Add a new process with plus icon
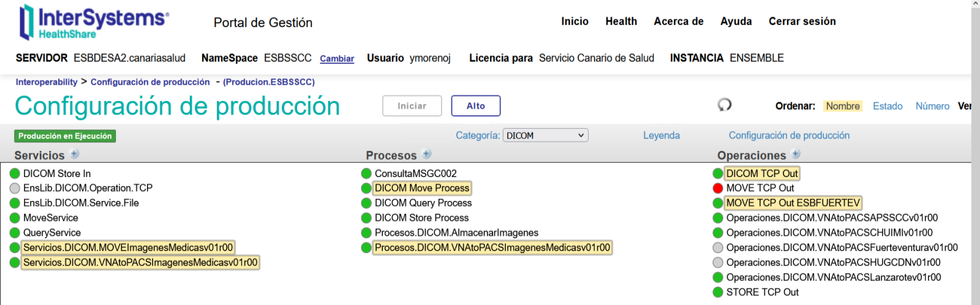This screenshot has width=980, height=305. 427,154
